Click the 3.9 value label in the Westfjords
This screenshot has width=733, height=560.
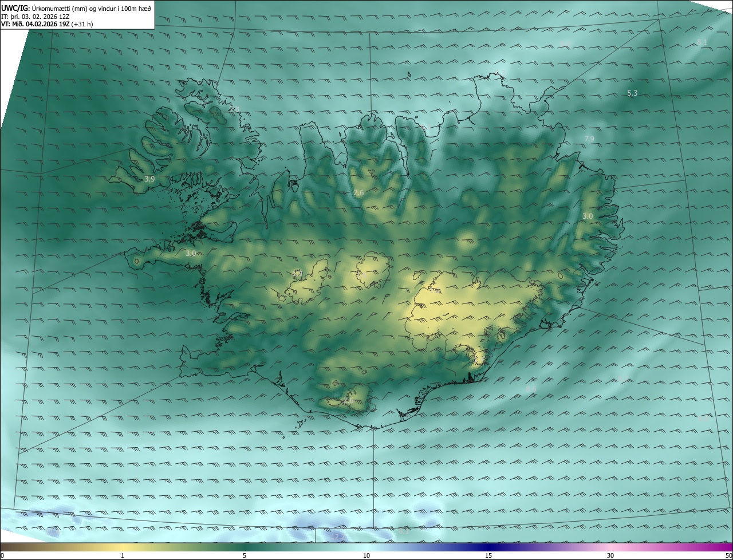(149, 179)
